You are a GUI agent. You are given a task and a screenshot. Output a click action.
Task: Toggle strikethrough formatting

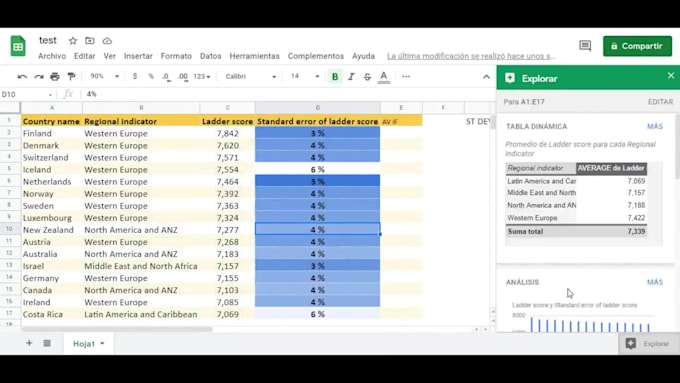pyautogui.click(x=367, y=77)
